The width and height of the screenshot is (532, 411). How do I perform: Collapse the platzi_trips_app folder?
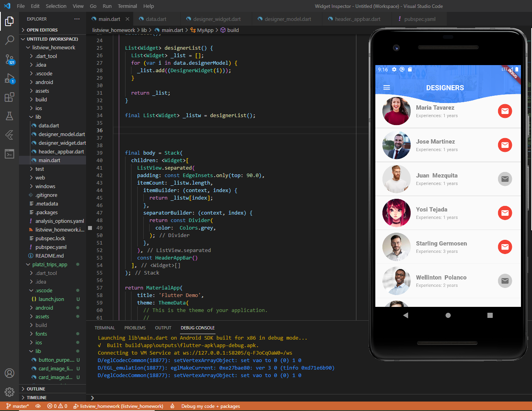[52, 264]
